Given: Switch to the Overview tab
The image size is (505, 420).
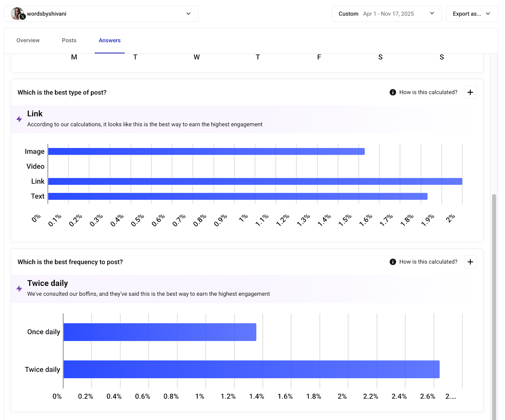Looking at the screenshot, I should [x=28, y=40].
